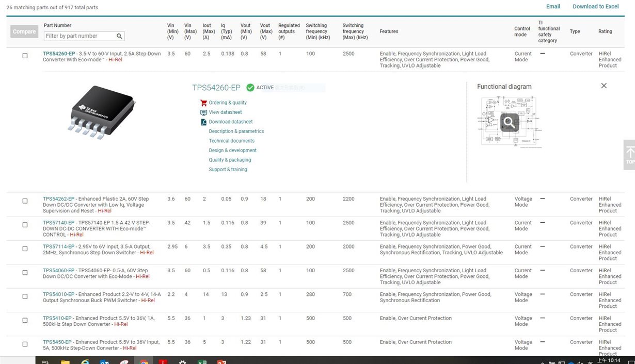This screenshot has height=364, width=635.
Task: Click the Compare button
Action: (24, 31)
